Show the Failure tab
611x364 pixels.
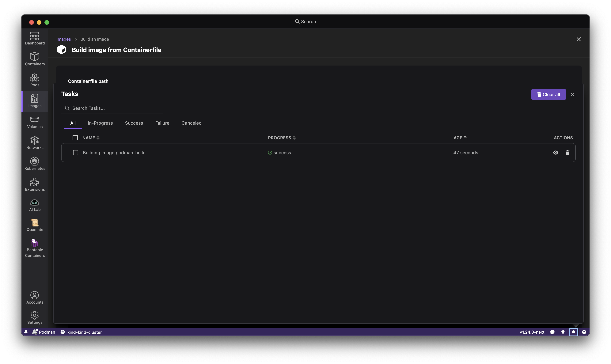tap(162, 123)
